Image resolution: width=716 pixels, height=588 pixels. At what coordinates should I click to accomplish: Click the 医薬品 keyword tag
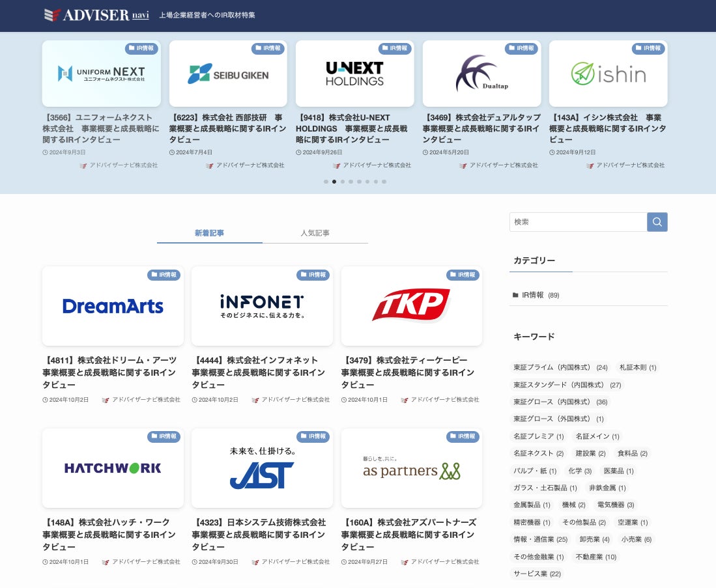[619, 471]
